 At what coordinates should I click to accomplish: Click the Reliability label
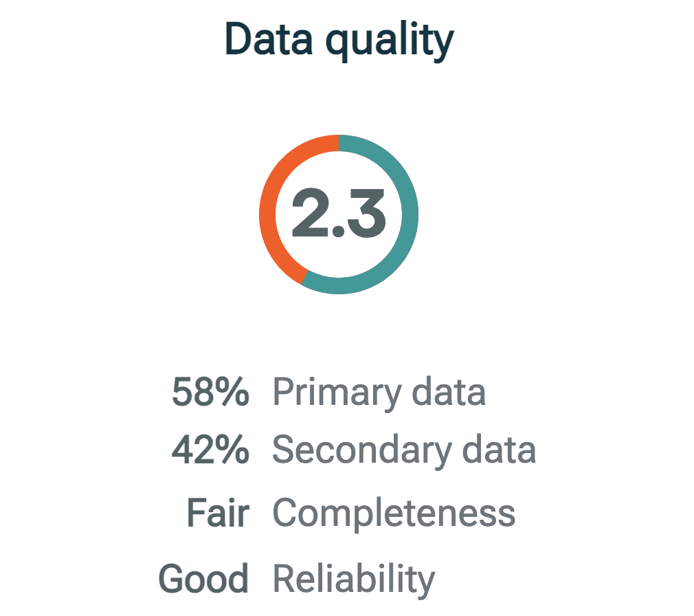coord(354,580)
